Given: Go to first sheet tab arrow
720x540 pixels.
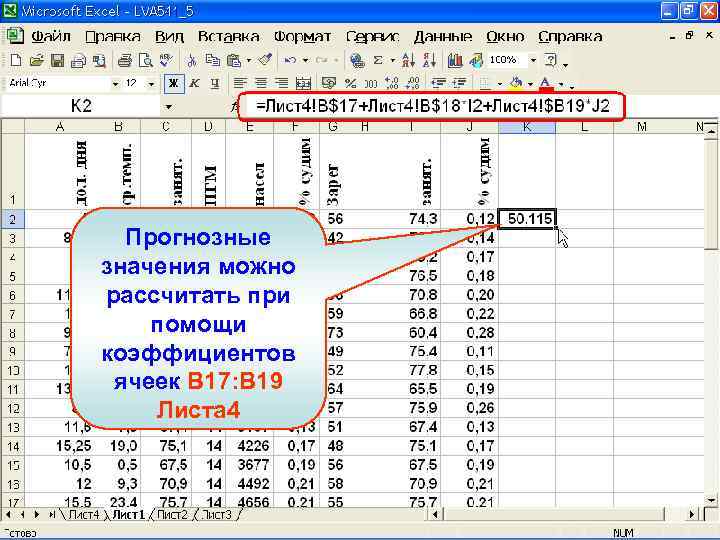Looking at the screenshot, I should (x=10, y=515).
